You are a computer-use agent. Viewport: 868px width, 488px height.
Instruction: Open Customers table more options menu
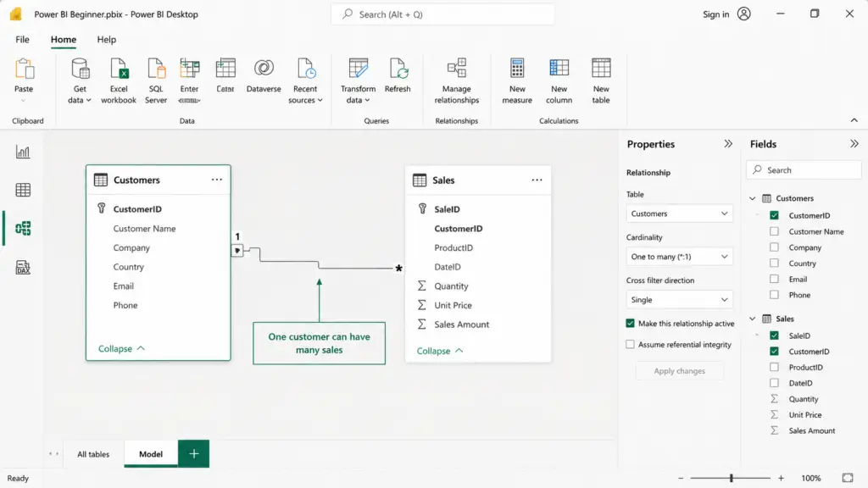tap(216, 180)
